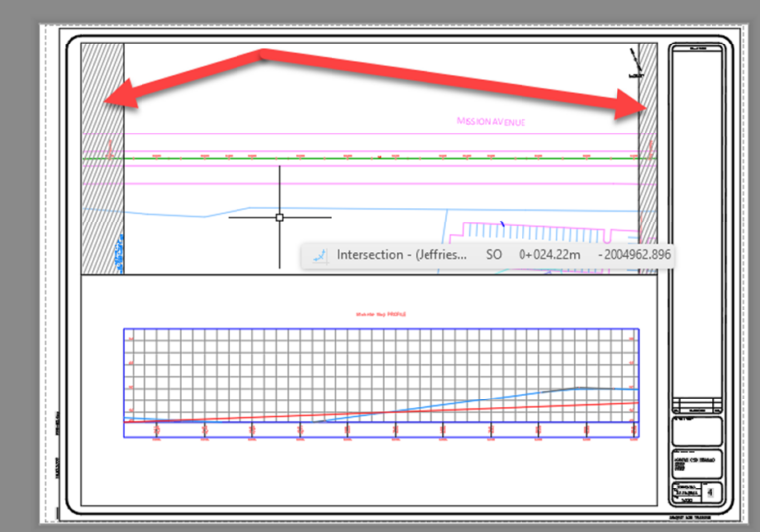Select the parking stall linework in the plan viewport
This screenshot has width=760, height=532.
535,232
